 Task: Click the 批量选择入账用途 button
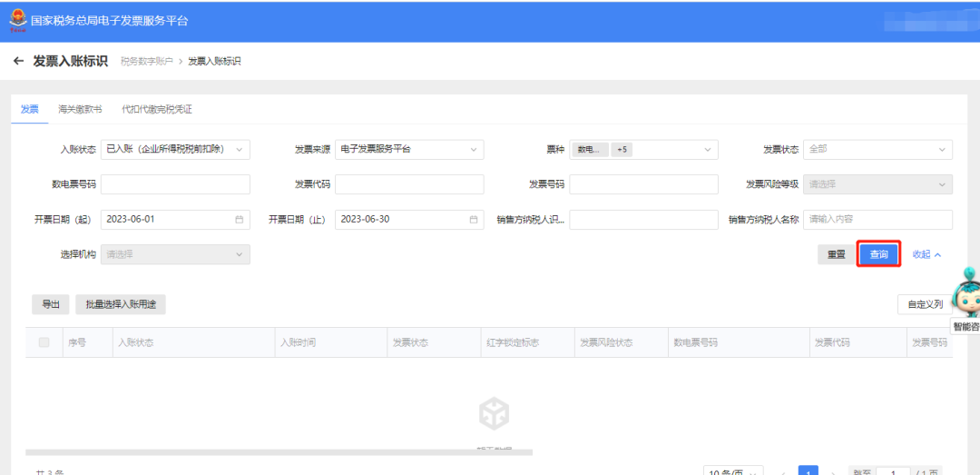point(121,304)
